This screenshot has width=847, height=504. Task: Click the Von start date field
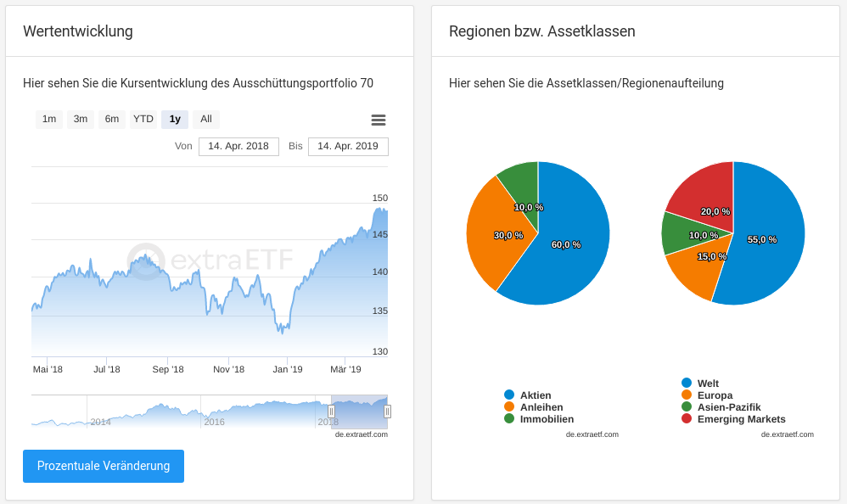click(x=238, y=147)
